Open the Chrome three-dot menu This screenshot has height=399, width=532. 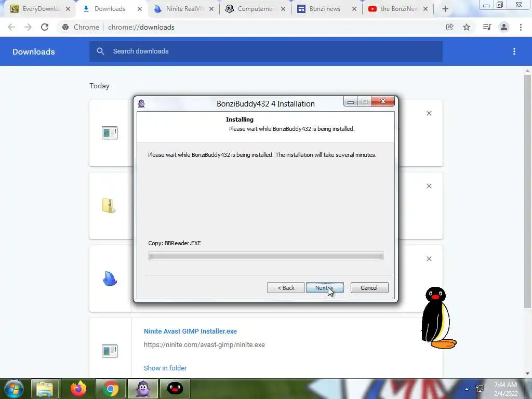tap(521, 27)
